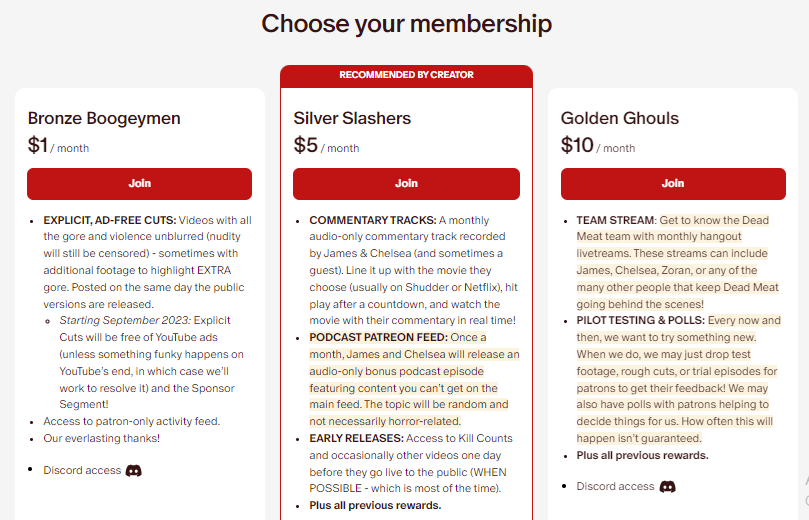Click the TEAM STREAM benefit label

[x=615, y=220]
